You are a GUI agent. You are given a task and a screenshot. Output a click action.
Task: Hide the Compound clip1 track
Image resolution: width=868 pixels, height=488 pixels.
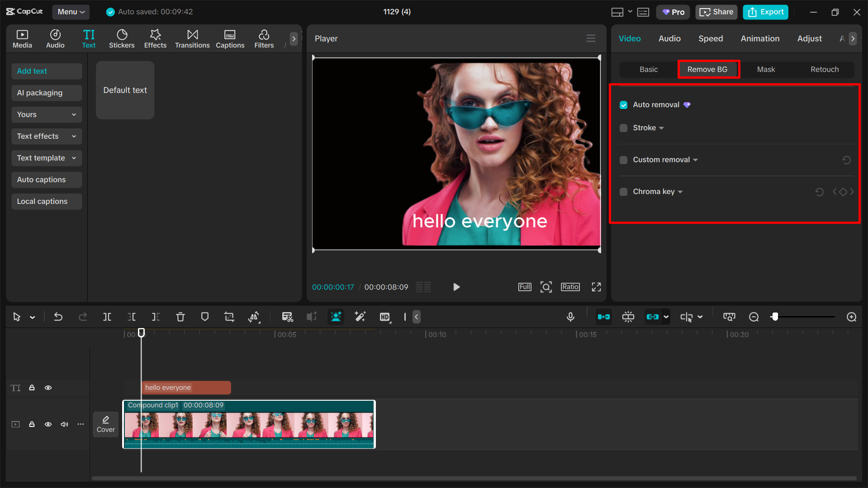pyautogui.click(x=48, y=424)
